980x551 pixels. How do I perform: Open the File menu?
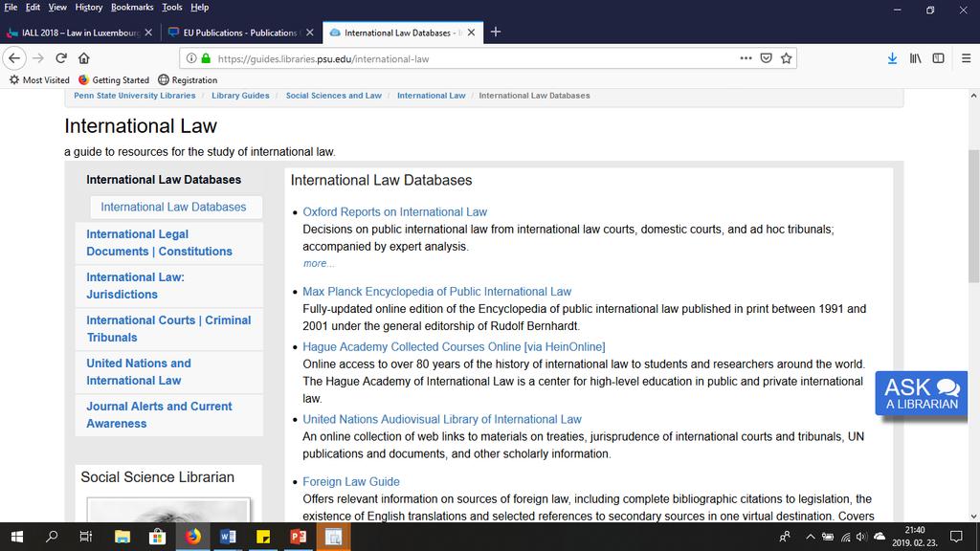pyautogui.click(x=11, y=7)
